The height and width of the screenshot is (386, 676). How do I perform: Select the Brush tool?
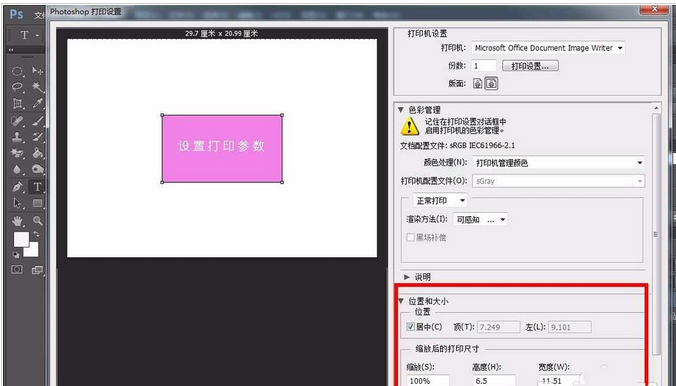[38, 121]
